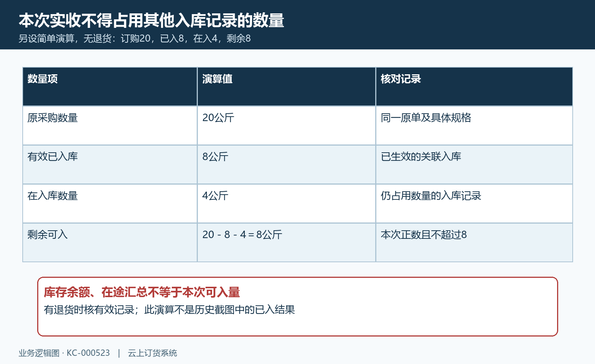Click the 仍占用数量的入库记录 cell
595x364 pixels.
(x=474, y=204)
